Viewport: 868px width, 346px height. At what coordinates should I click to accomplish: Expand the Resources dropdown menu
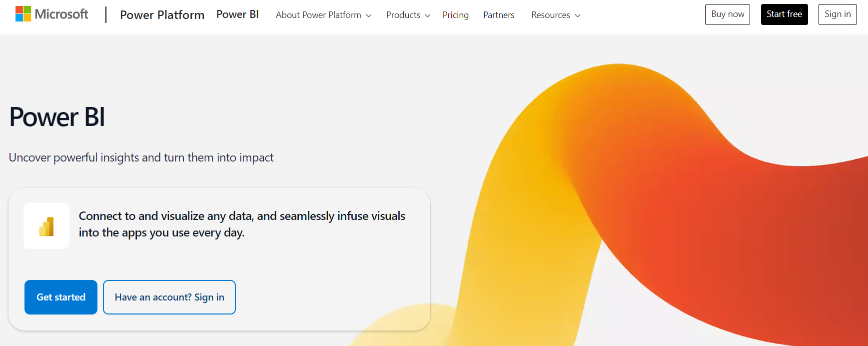coord(556,15)
